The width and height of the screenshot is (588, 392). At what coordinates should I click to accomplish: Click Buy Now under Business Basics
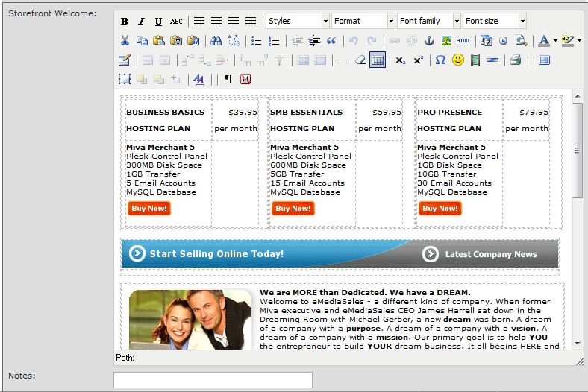pos(149,209)
